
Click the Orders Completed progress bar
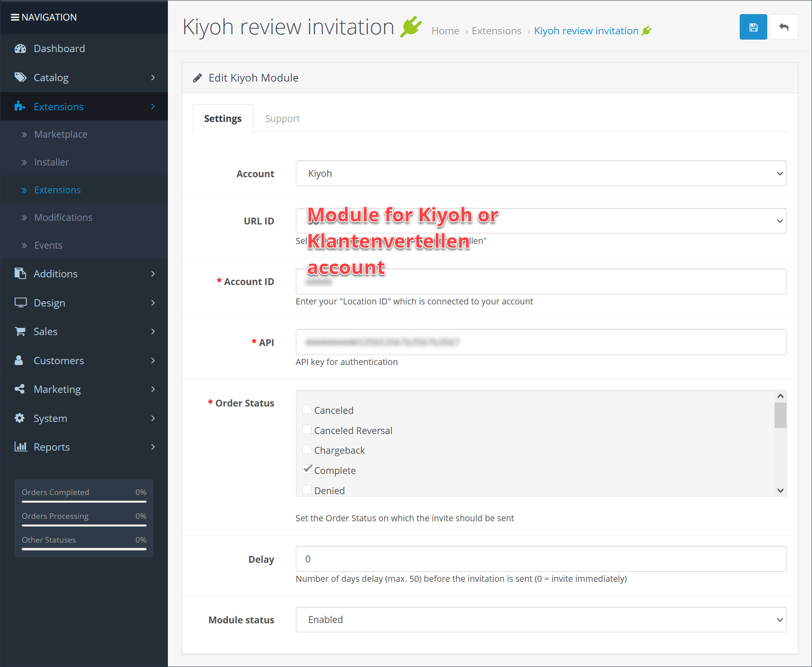point(84,501)
